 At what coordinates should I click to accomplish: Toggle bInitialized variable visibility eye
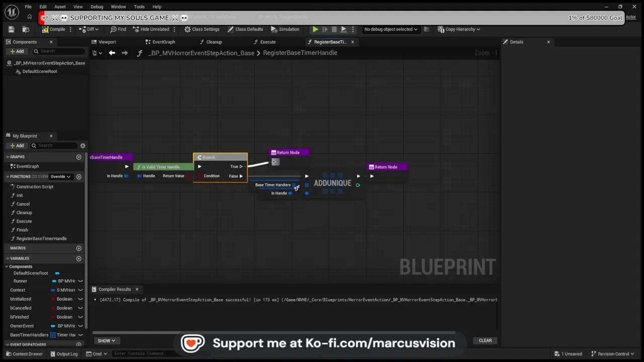coord(80,299)
